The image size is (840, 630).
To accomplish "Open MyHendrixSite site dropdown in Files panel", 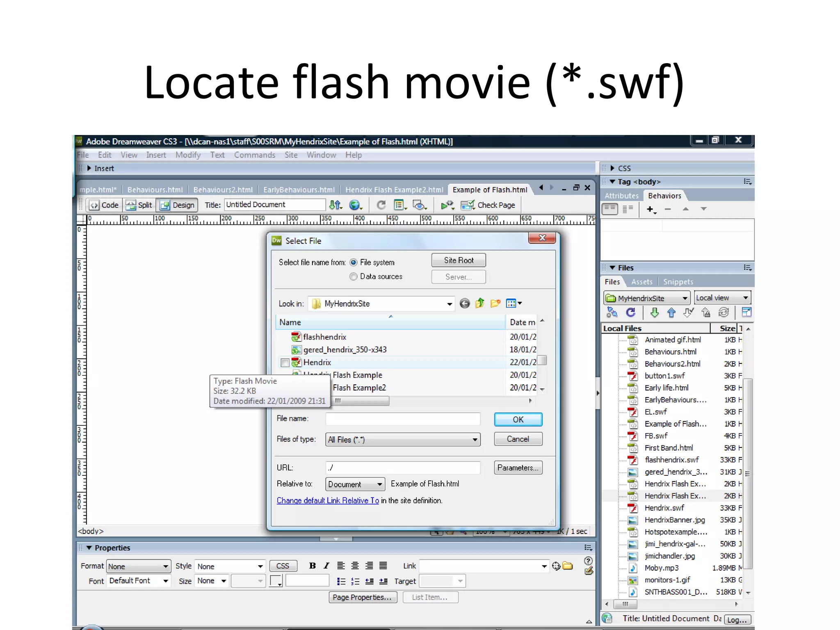I will pos(646,298).
